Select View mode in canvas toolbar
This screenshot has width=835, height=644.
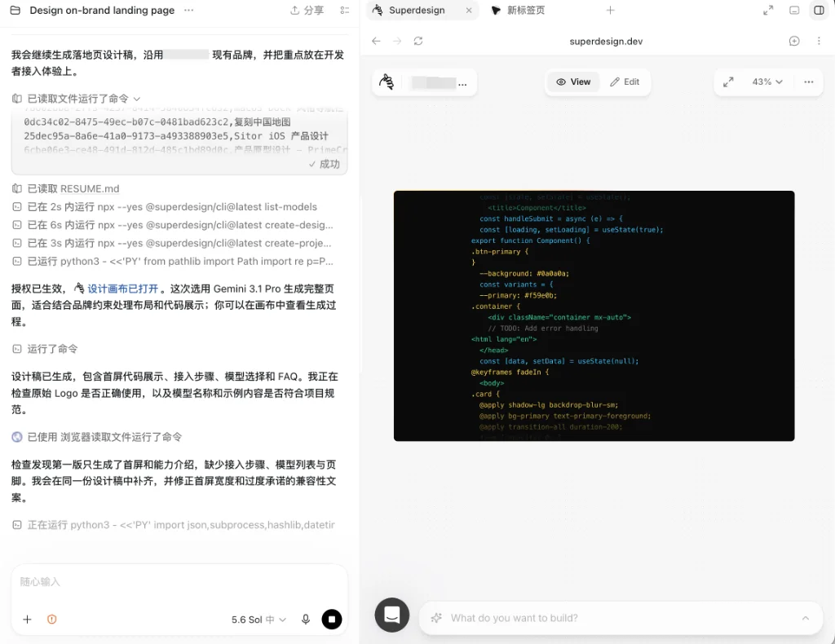click(x=573, y=82)
